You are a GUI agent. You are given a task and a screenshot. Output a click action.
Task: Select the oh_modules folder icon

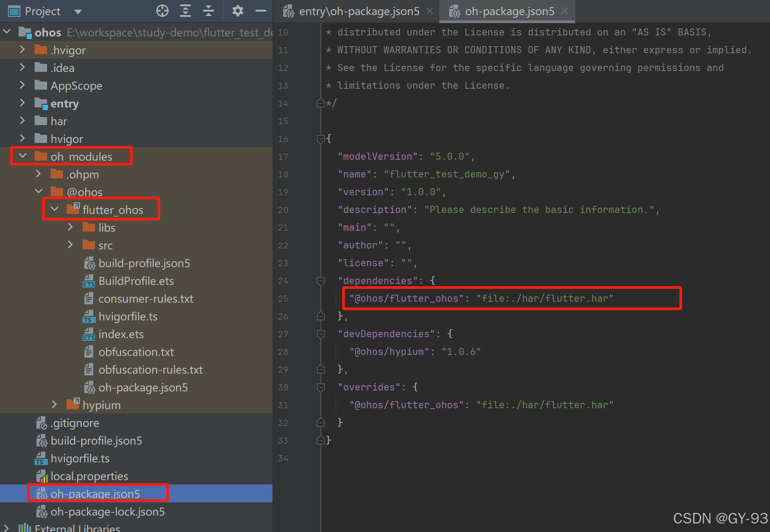pos(41,156)
